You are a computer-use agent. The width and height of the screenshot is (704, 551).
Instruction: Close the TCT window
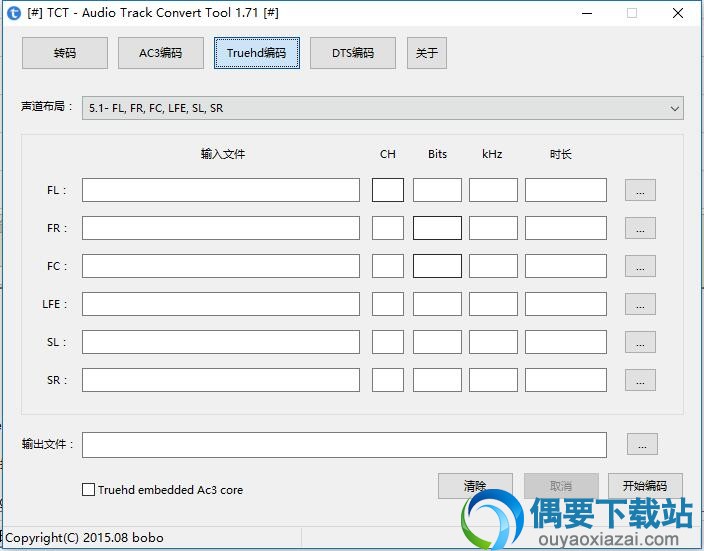click(678, 13)
